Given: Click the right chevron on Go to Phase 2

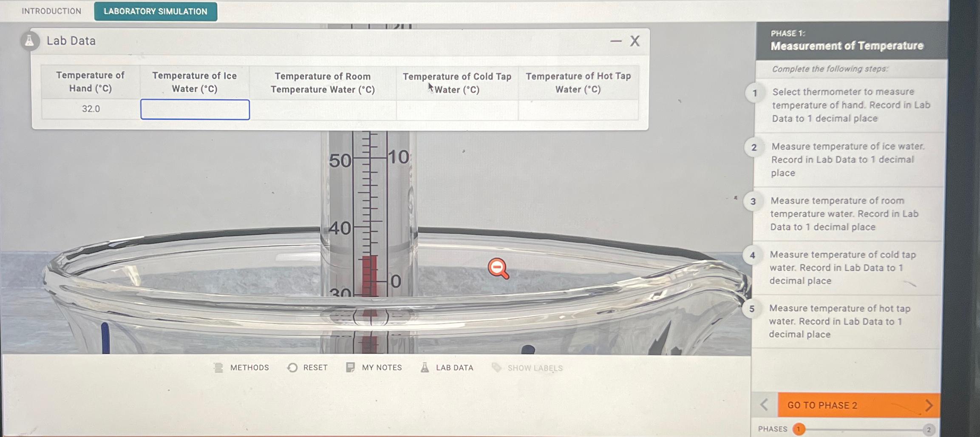Looking at the screenshot, I should click(929, 405).
